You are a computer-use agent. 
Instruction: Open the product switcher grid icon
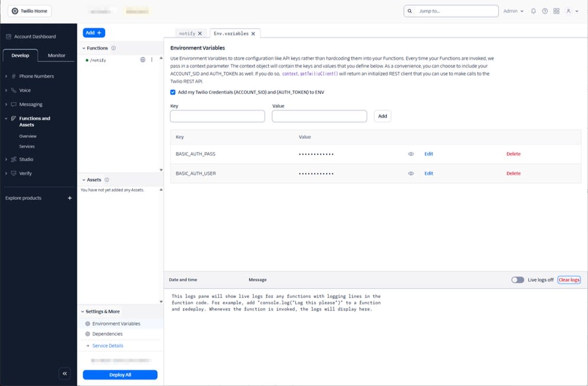click(x=556, y=11)
